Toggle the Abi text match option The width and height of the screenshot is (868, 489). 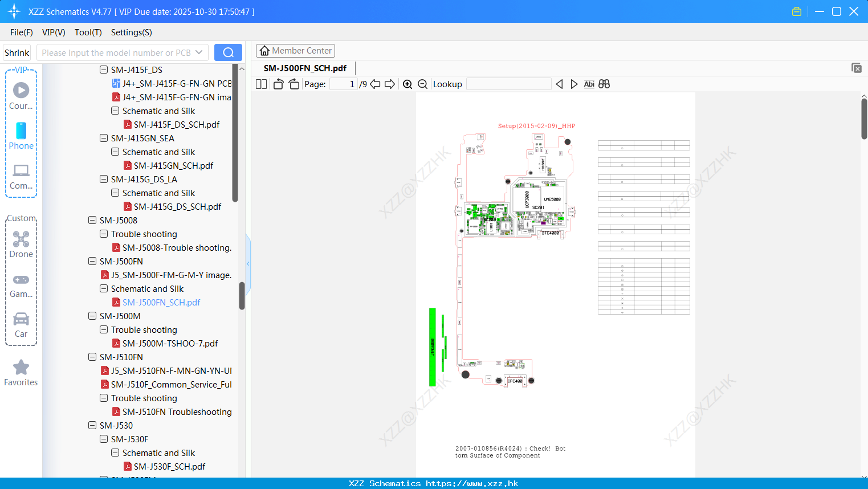589,84
